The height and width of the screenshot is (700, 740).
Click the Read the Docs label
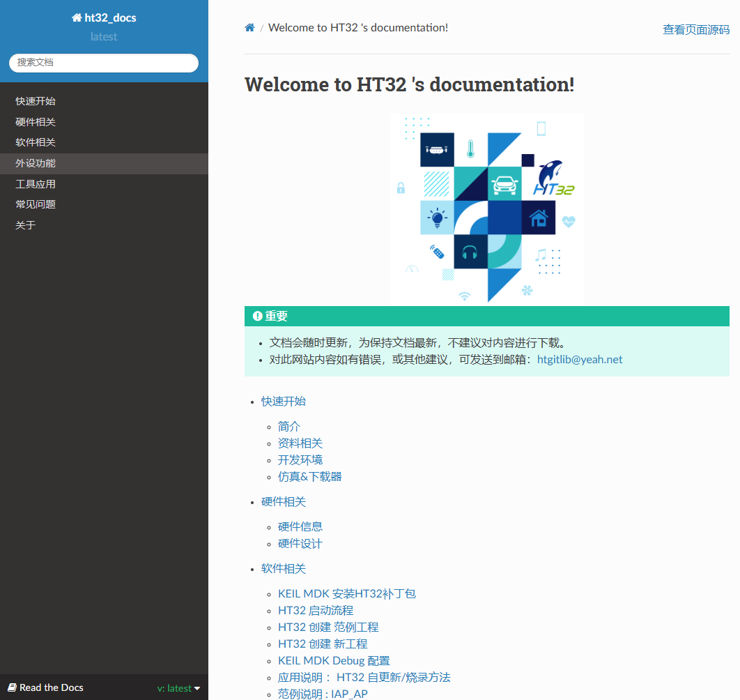(51, 687)
